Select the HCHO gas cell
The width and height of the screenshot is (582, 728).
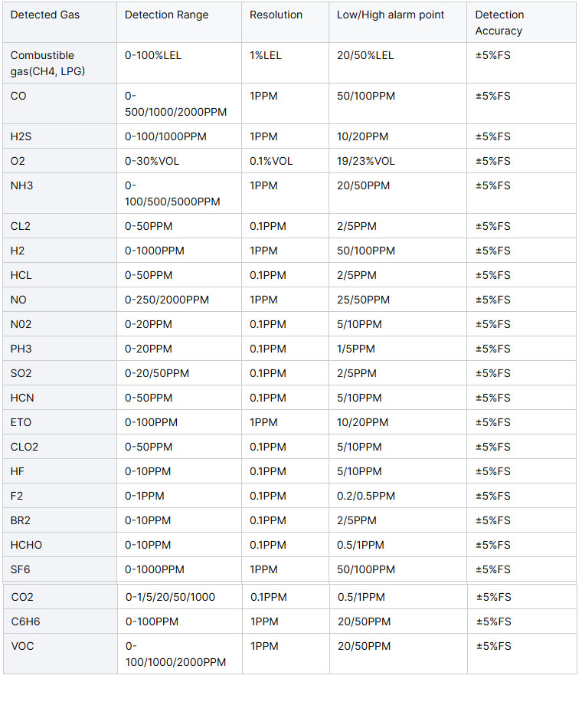[60, 545]
